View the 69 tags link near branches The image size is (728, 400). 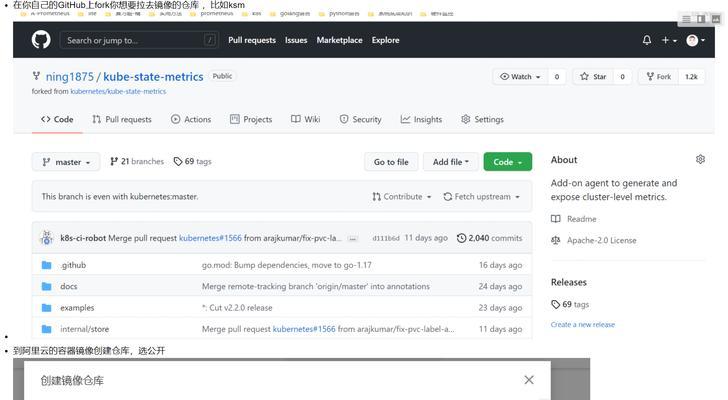(x=192, y=161)
